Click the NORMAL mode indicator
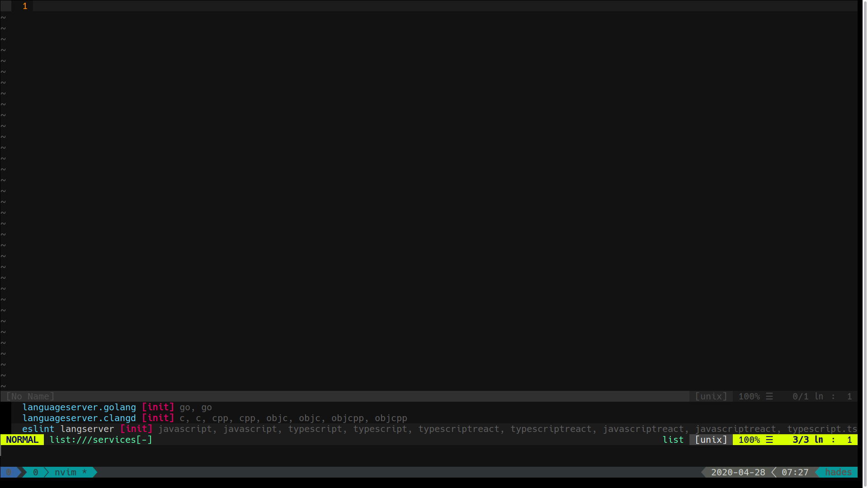 pyautogui.click(x=22, y=439)
